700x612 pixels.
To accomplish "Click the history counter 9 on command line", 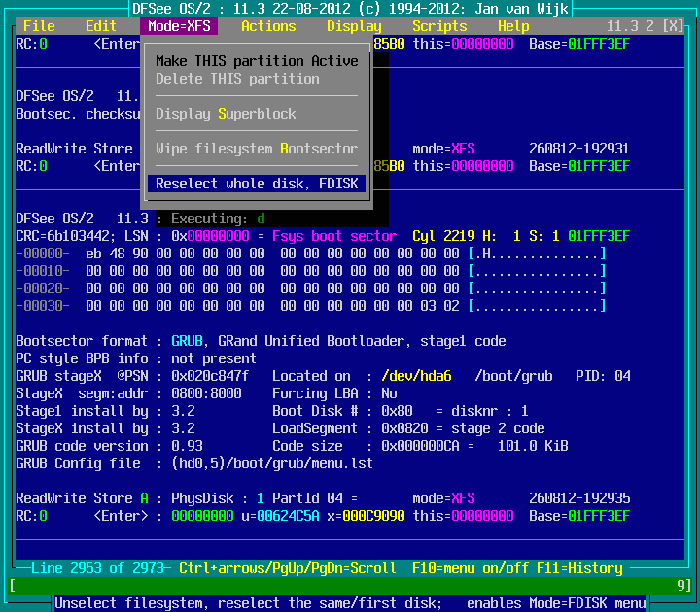I will tap(680, 585).
